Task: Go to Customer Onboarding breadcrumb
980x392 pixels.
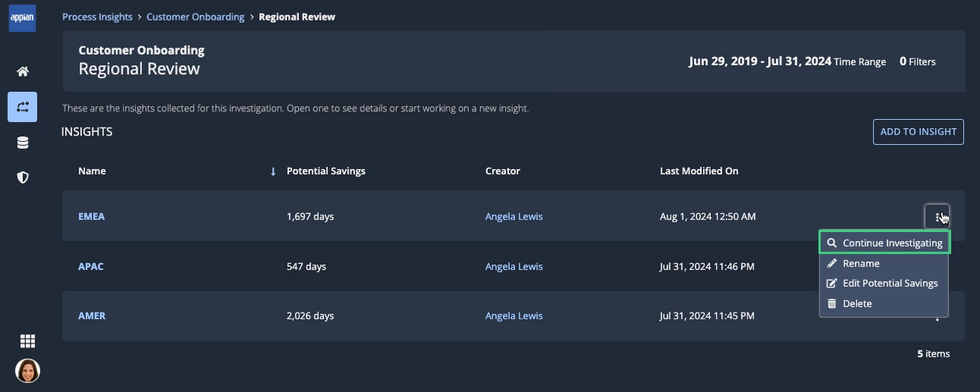Action: [196, 17]
